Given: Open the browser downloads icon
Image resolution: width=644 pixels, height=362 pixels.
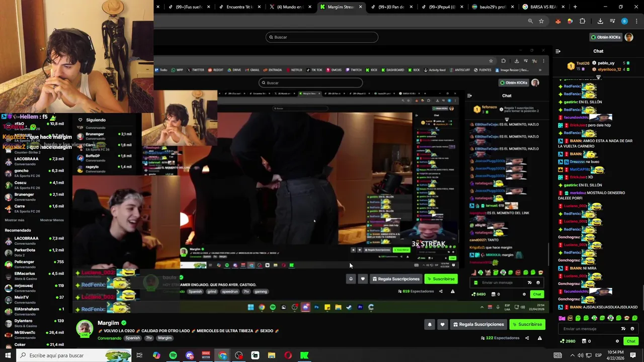Looking at the screenshot, I should click(x=600, y=21).
